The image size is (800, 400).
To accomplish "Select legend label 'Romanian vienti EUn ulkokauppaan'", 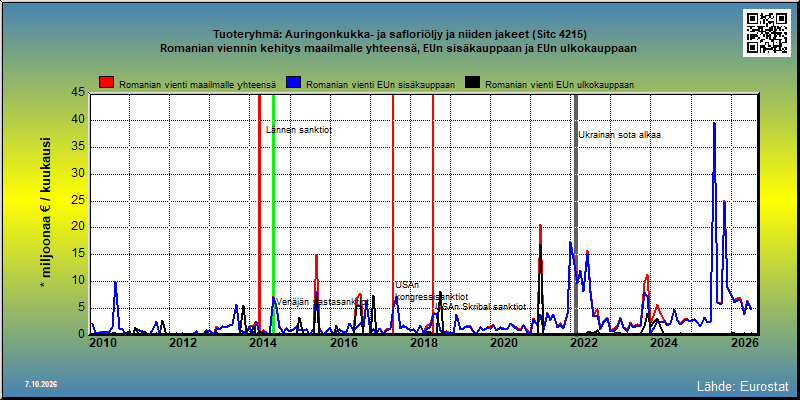I will click(x=559, y=85).
